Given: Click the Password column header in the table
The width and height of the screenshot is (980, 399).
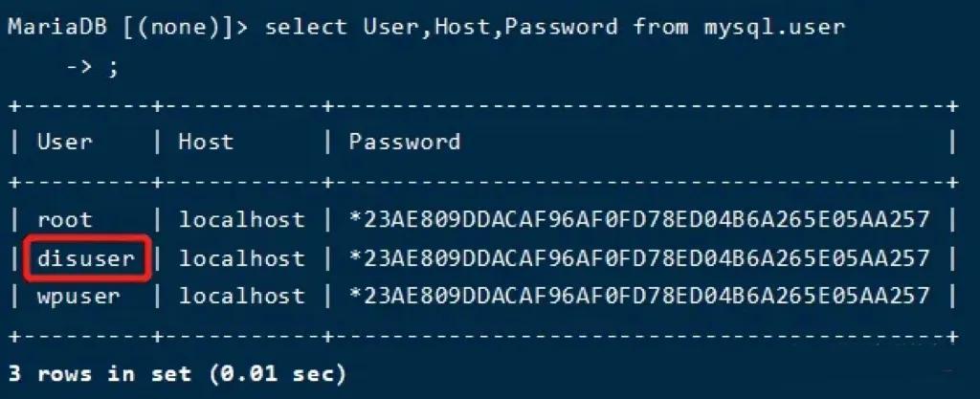Looking at the screenshot, I should (x=405, y=143).
